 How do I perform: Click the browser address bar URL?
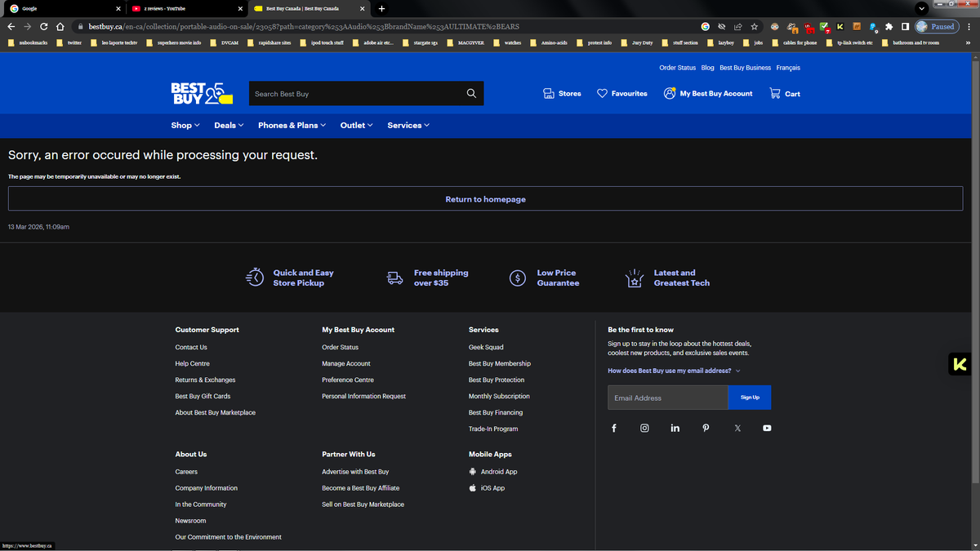click(304, 26)
